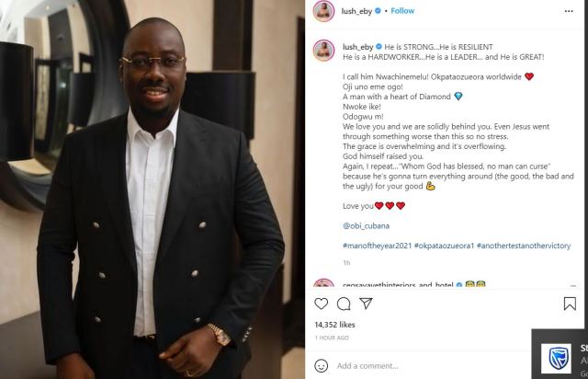Open the emoji picker smiley icon
Screen dimensions: 588x379
321,365
